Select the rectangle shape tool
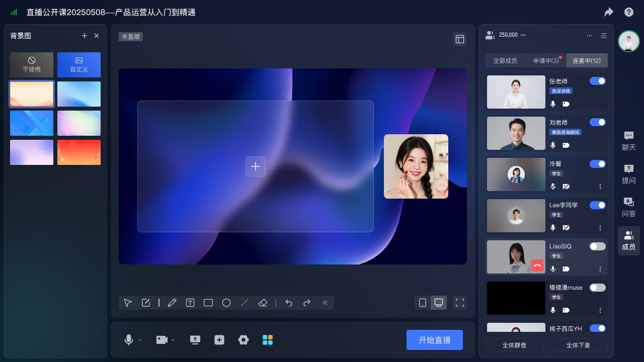Image resolution: width=644 pixels, height=362 pixels. [x=208, y=303]
